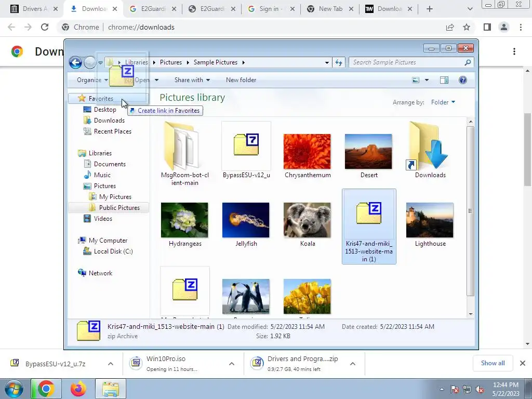The width and height of the screenshot is (532, 399).
Task: Click the Chrome reload button
Action: pyautogui.click(x=45, y=27)
